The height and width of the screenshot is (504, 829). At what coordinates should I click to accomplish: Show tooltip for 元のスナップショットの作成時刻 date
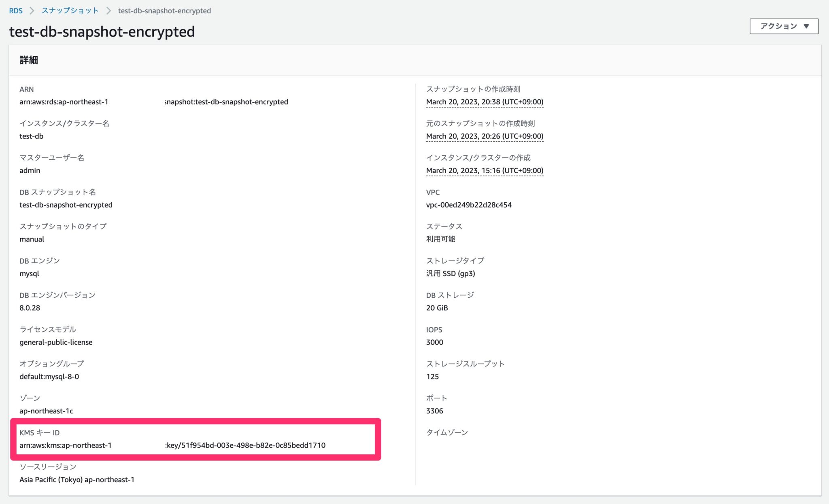click(484, 136)
